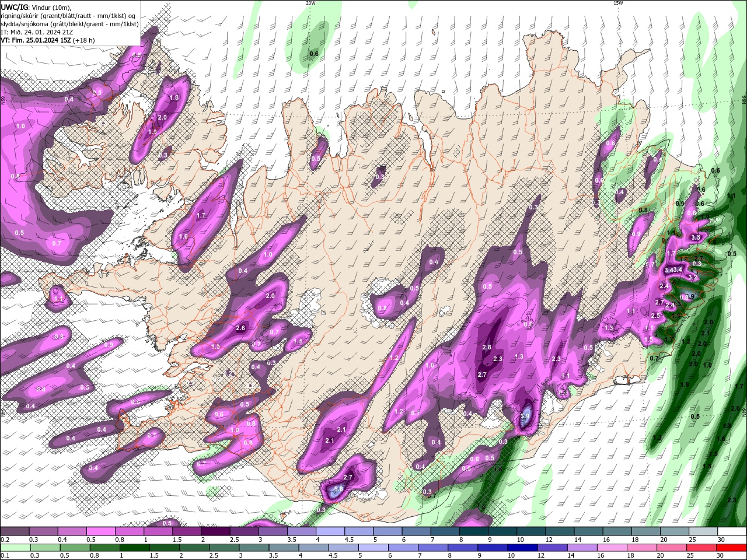Click the 2.5 map value label
747x560 pixels.
coord(655,316)
